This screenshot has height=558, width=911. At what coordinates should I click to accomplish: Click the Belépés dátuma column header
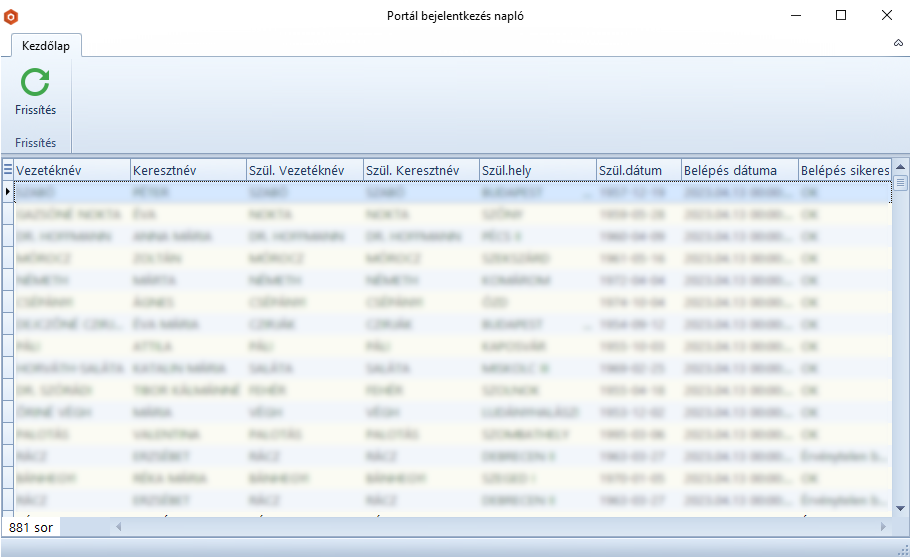(x=739, y=170)
